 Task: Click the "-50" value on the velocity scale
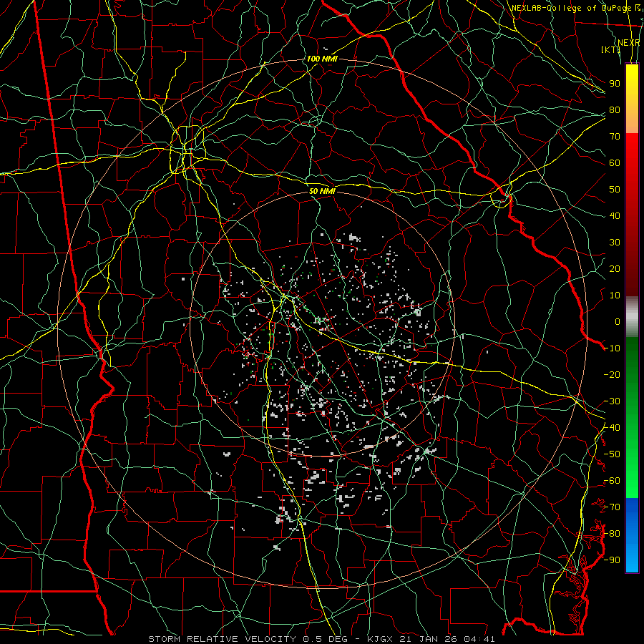612,454
